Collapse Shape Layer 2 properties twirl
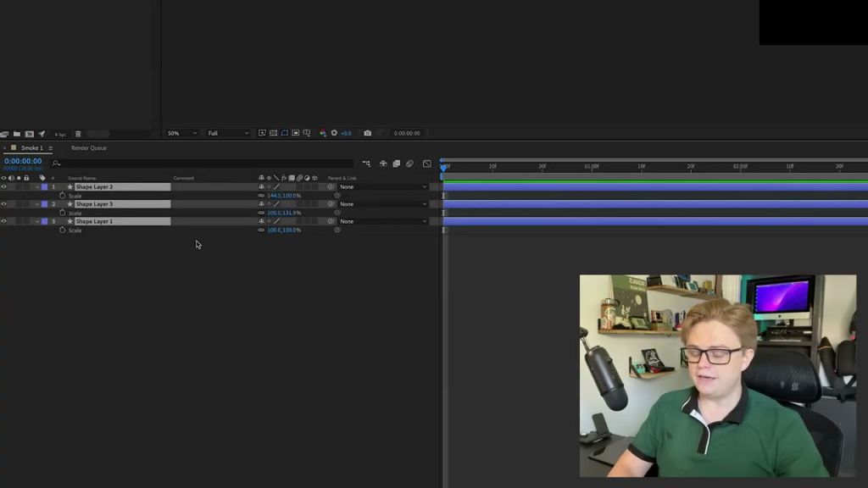Viewport: 868px width, 488px height. 37,187
